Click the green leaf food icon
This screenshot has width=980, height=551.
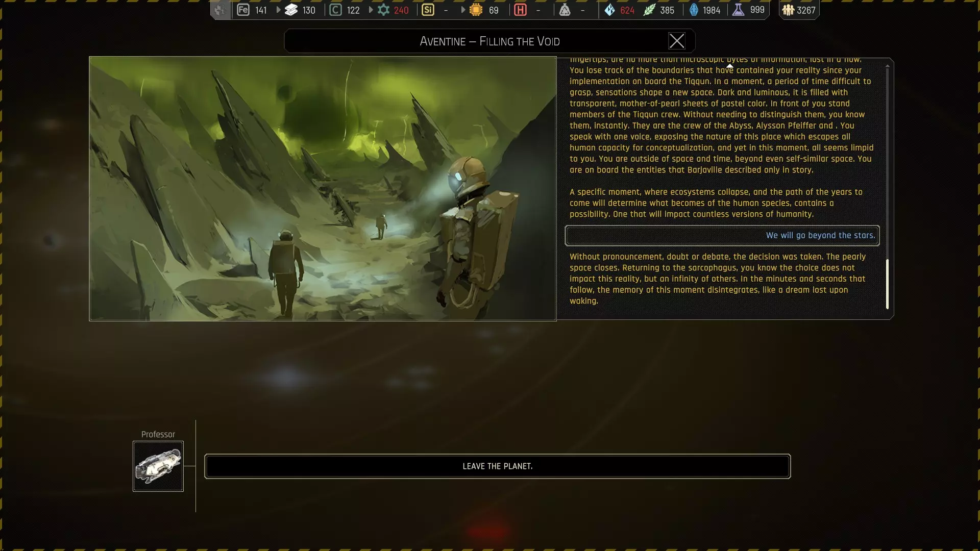point(649,10)
